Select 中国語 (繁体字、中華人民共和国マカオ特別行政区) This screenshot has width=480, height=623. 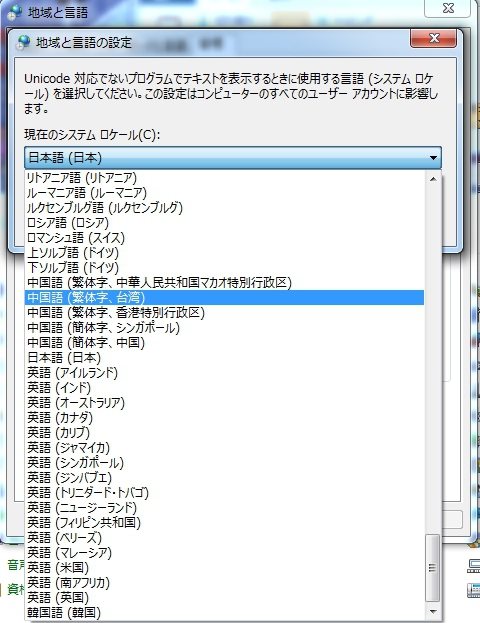coord(224,283)
